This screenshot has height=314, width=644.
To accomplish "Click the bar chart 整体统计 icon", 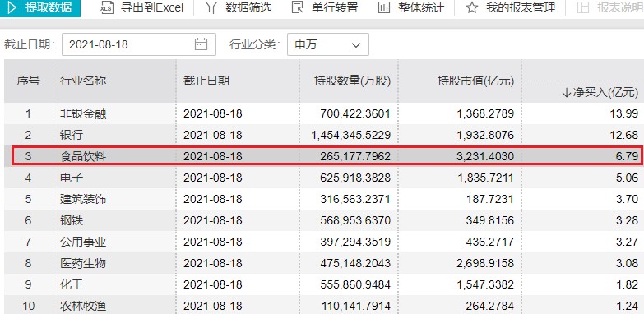I will (383, 7).
